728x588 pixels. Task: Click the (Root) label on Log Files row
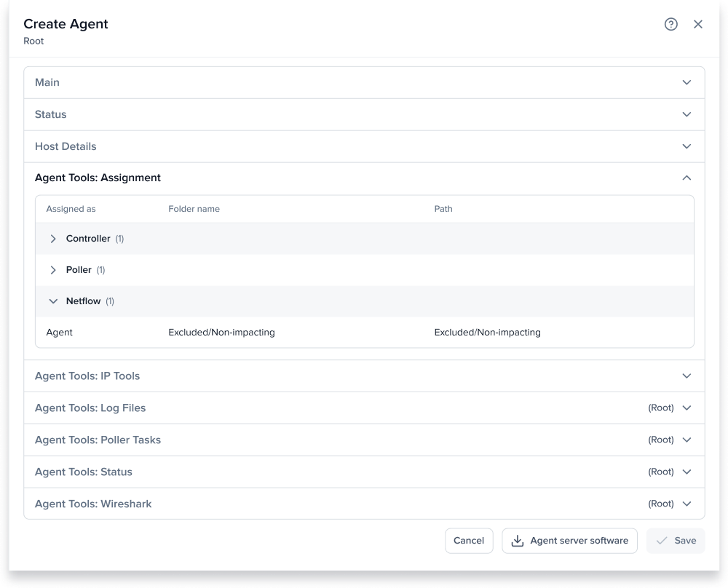pos(661,408)
